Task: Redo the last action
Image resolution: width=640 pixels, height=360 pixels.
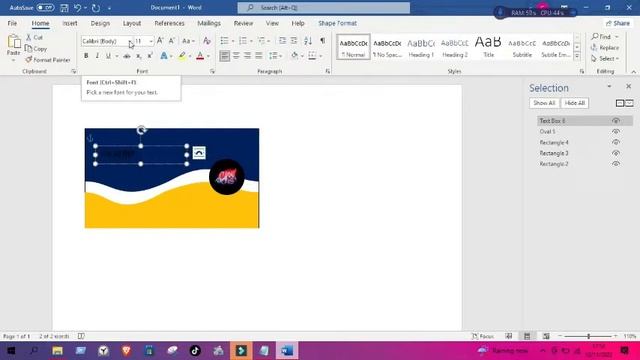Action: point(96,8)
